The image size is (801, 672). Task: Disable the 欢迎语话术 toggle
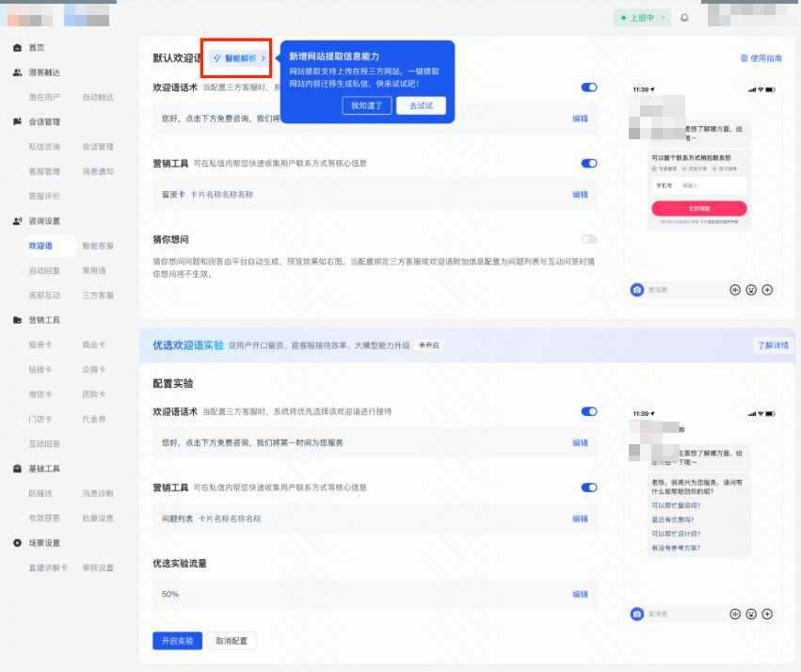coord(589,87)
